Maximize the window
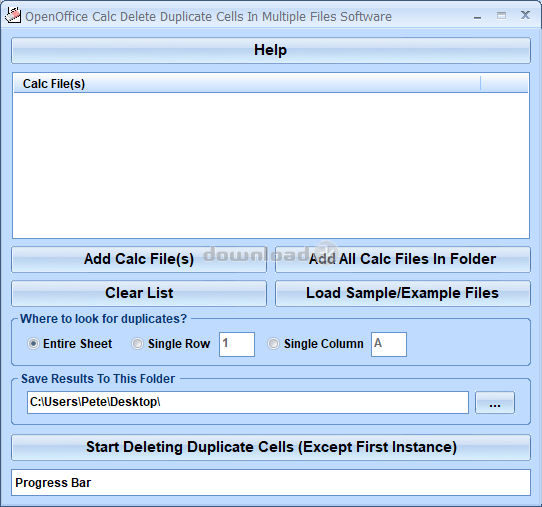 click(x=501, y=16)
